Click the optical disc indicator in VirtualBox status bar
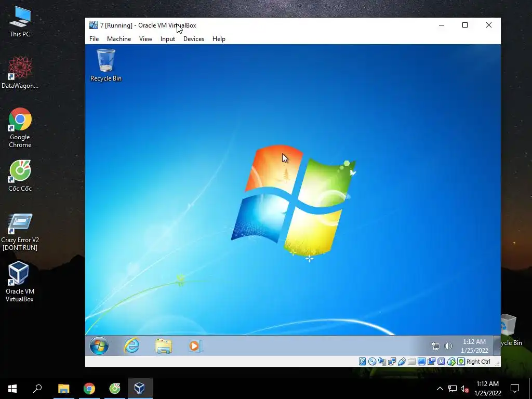Image resolution: width=532 pixels, height=399 pixels. [x=372, y=362]
